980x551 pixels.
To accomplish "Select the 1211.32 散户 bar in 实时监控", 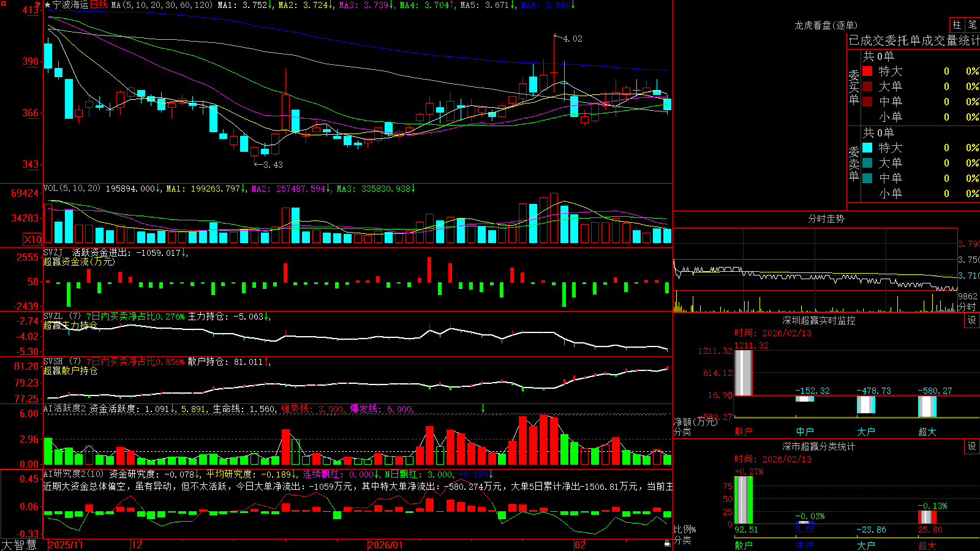I will point(743,372).
